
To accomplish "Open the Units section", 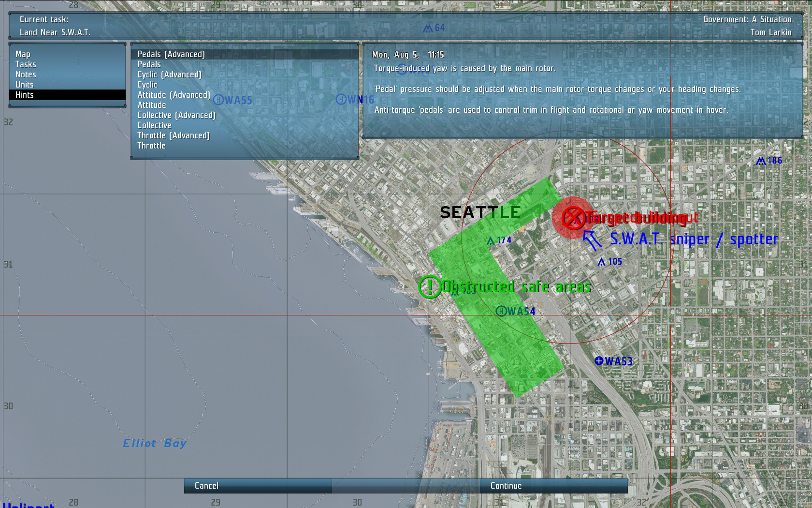I will (x=25, y=85).
